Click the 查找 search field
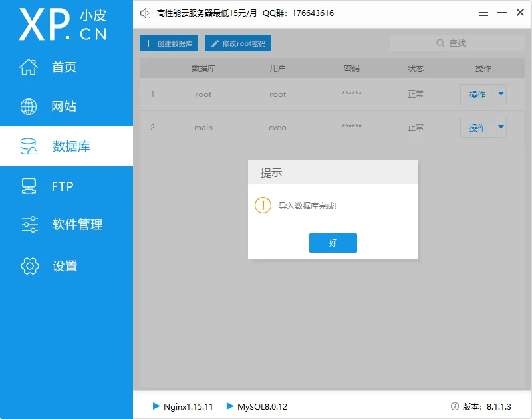Viewport: 532px width, 419px height. 450,43
